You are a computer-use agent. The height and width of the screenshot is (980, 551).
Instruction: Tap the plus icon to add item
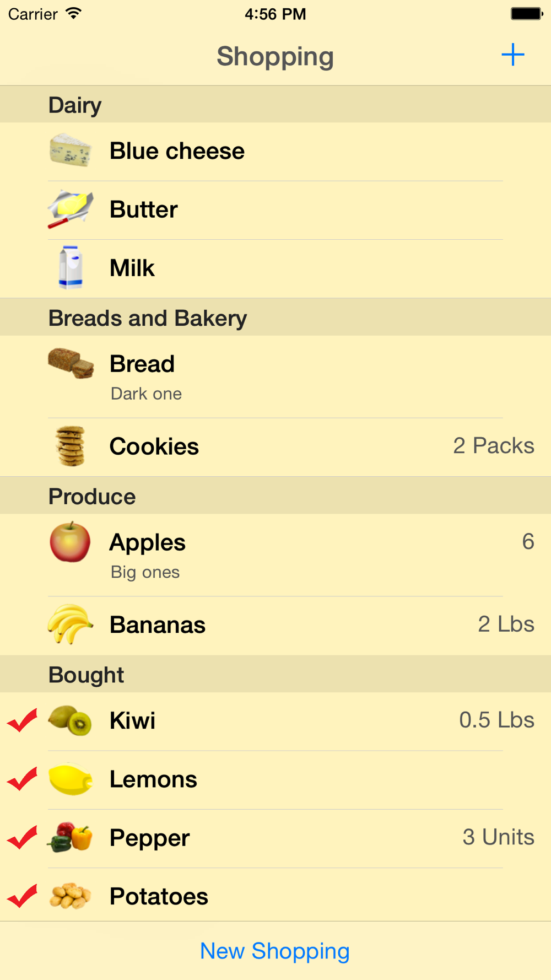512,55
